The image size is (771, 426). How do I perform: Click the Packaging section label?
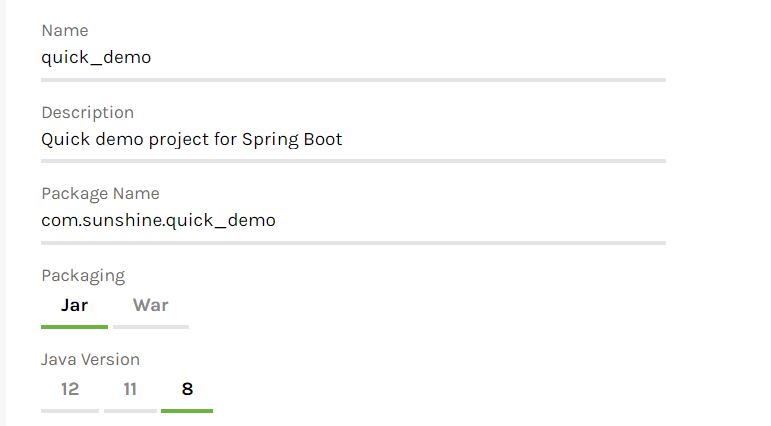click(x=83, y=275)
